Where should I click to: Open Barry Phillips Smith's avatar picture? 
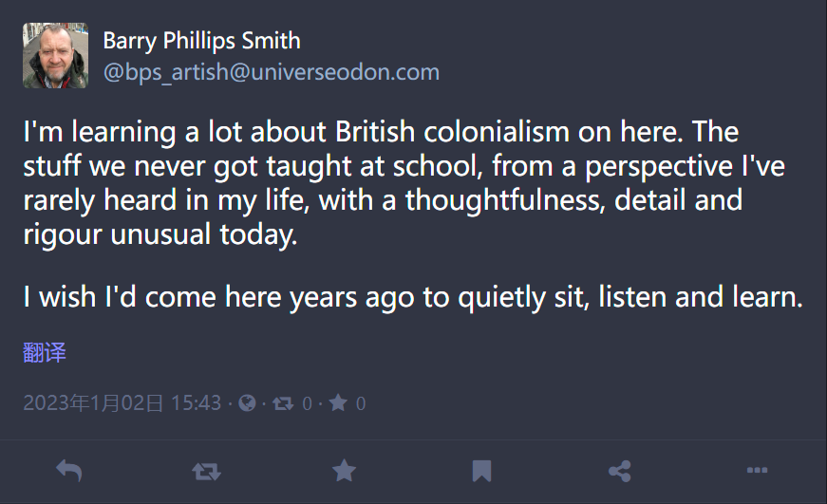(x=55, y=55)
